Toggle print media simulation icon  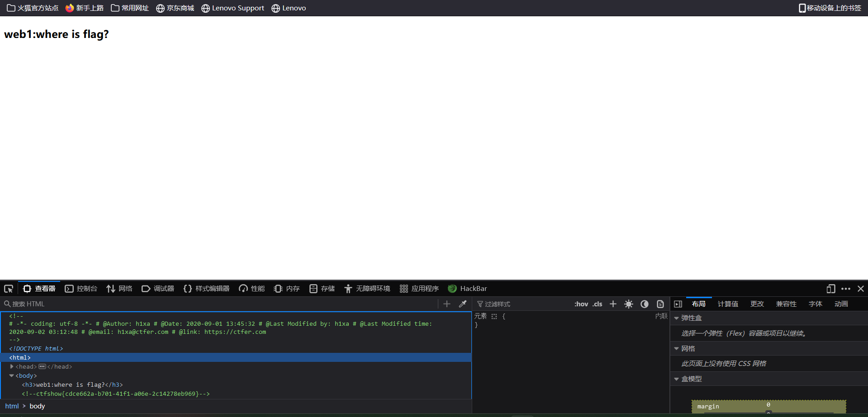point(660,304)
